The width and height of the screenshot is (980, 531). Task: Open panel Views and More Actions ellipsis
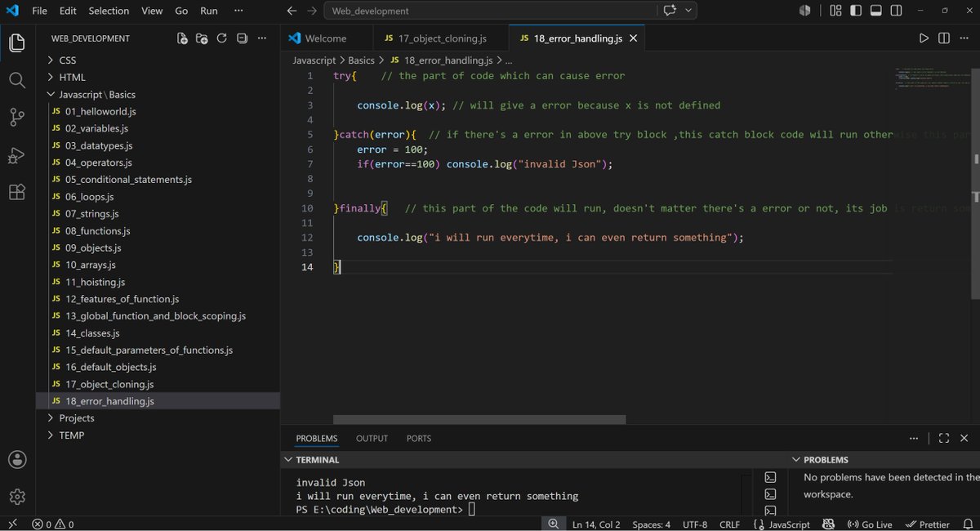click(914, 439)
